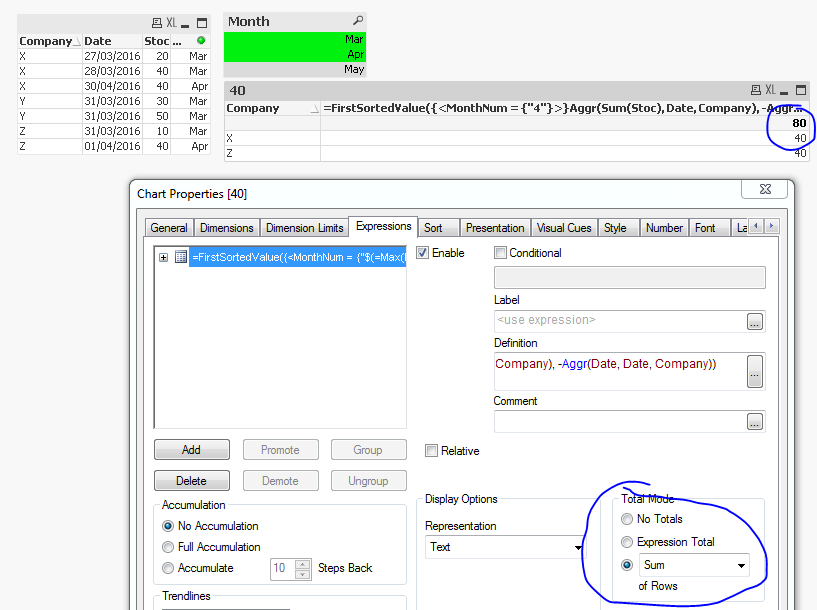Click the 27/03/2016 date cell

113,56
